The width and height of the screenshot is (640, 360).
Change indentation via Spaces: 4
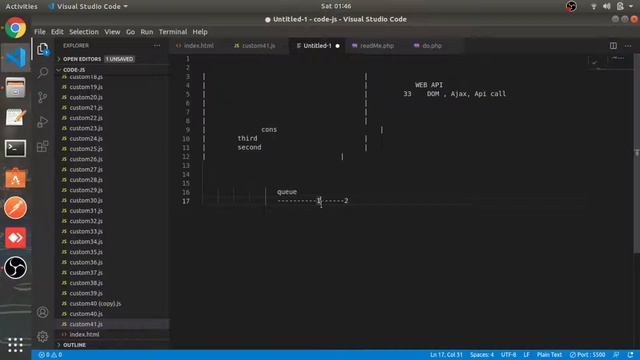(482, 355)
